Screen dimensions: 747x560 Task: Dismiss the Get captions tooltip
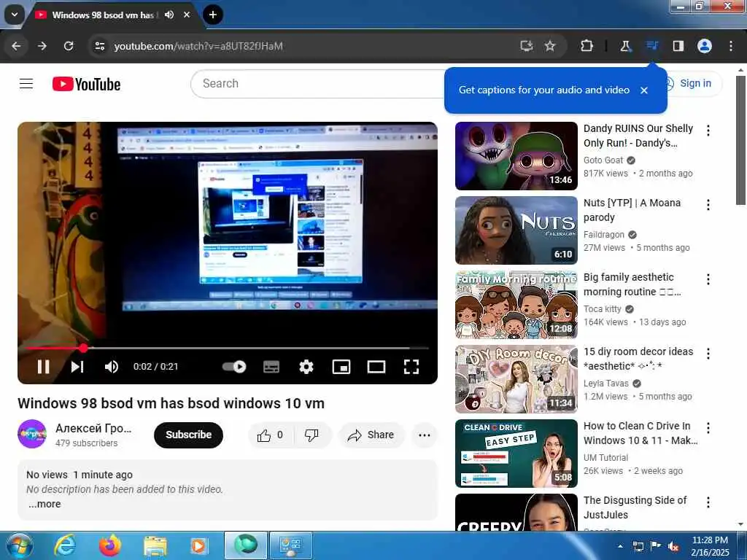[x=644, y=90]
